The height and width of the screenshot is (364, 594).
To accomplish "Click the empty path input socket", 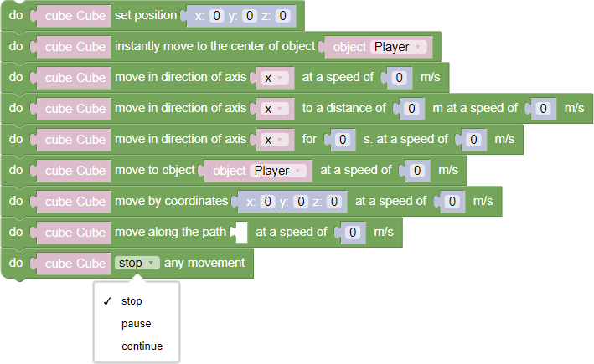I will 240,232.
